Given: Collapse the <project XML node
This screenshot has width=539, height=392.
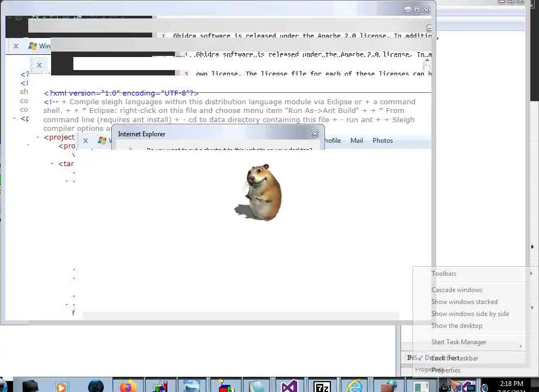Looking at the screenshot, I should 37,137.
